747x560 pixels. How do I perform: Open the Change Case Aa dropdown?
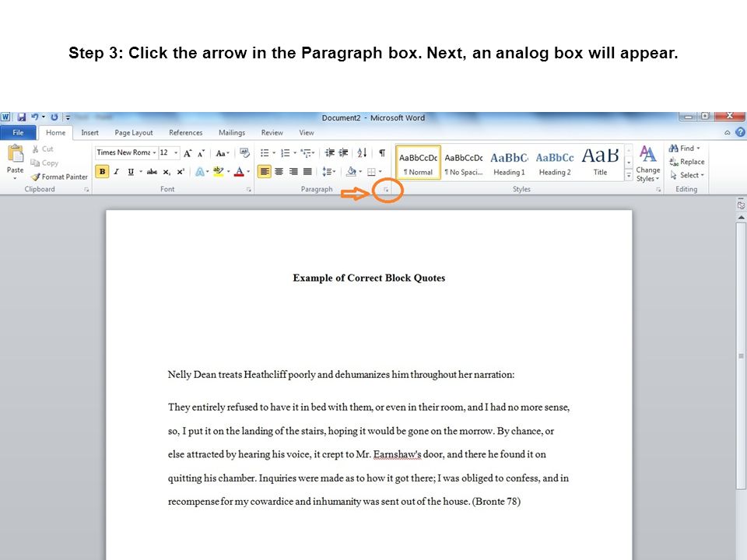click(x=223, y=153)
